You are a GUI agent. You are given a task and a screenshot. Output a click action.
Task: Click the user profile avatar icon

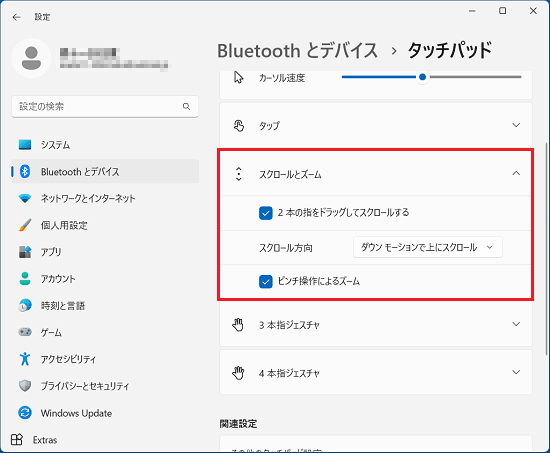point(31,58)
